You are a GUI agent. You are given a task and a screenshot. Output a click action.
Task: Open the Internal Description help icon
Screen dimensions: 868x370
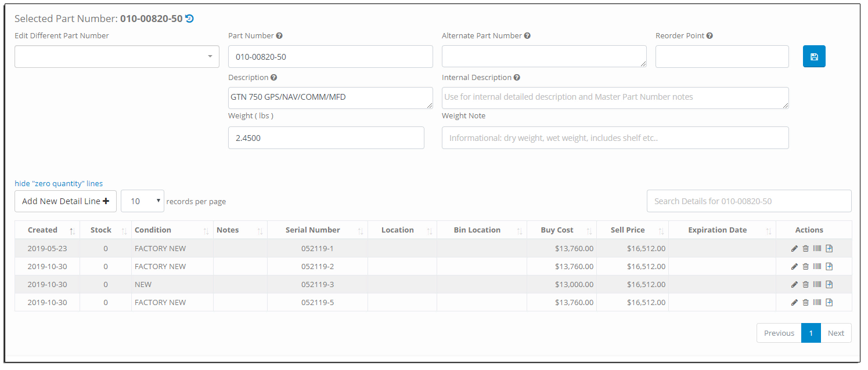pyautogui.click(x=517, y=78)
